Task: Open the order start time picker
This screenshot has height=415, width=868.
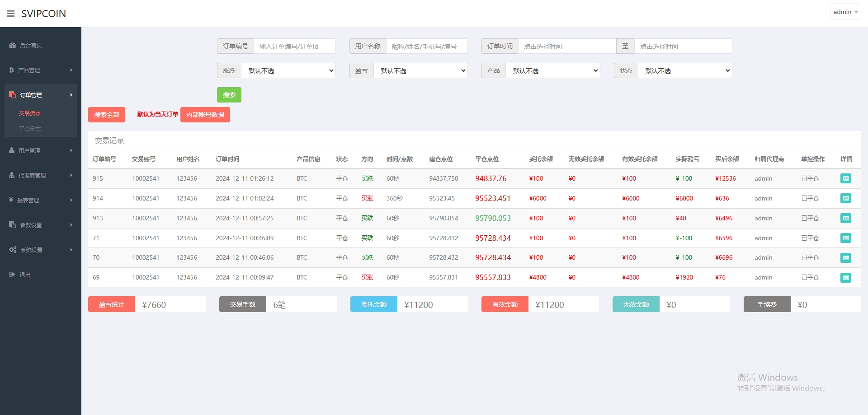Action: click(567, 46)
